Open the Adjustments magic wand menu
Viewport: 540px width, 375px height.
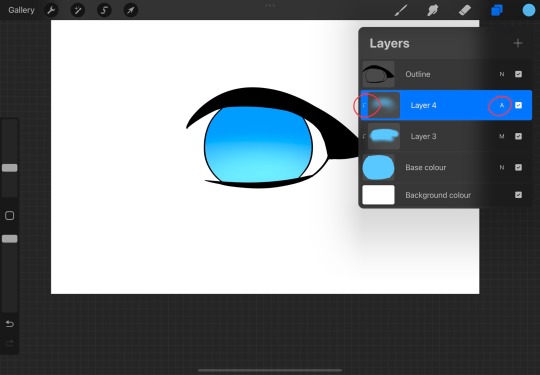click(77, 10)
